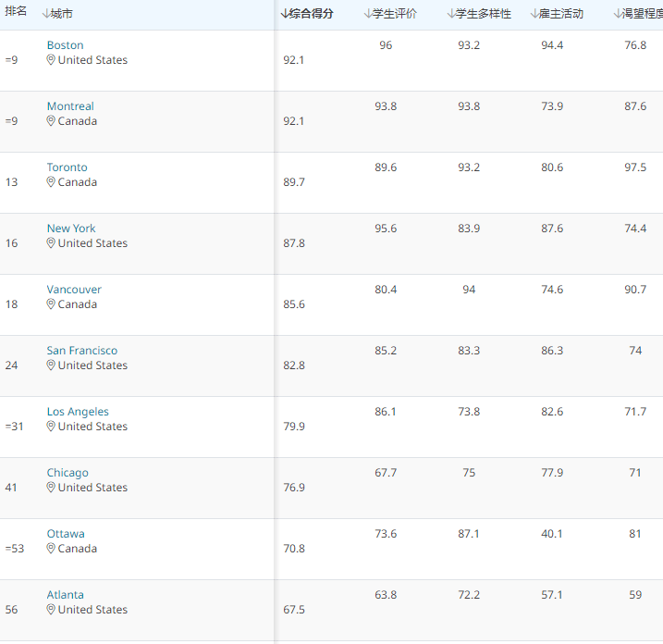
Task: Open the Los Angeles city link
Action: tap(78, 412)
